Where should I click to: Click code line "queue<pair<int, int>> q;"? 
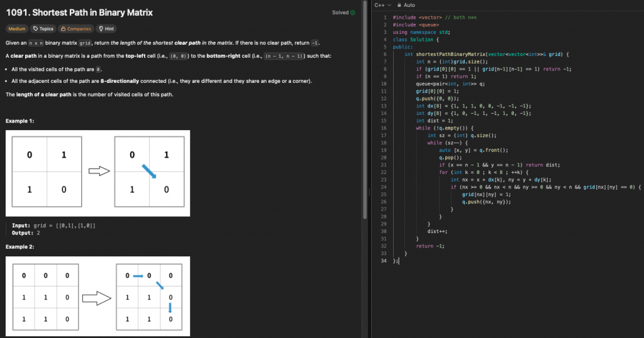[x=450, y=84]
